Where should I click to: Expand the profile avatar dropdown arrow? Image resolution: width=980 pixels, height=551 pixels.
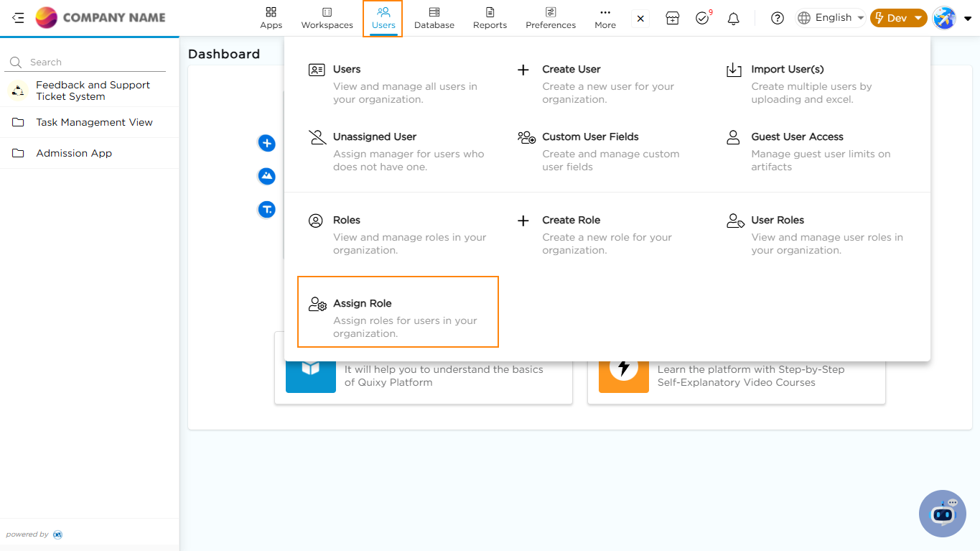968,19
